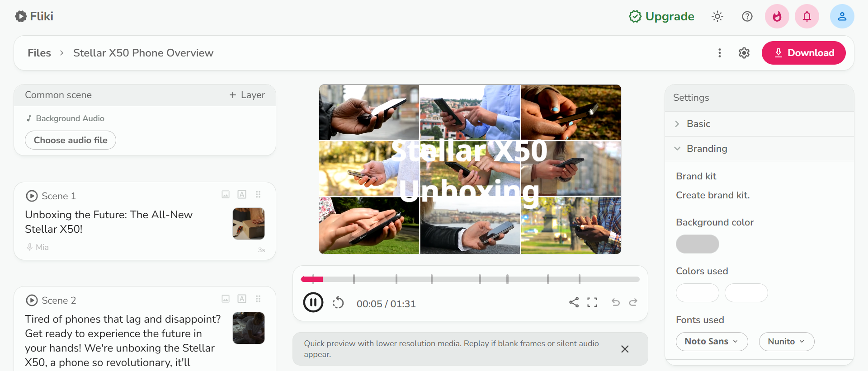Click the redo arrow
This screenshot has width=868, height=371.
click(x=633, y=302)
